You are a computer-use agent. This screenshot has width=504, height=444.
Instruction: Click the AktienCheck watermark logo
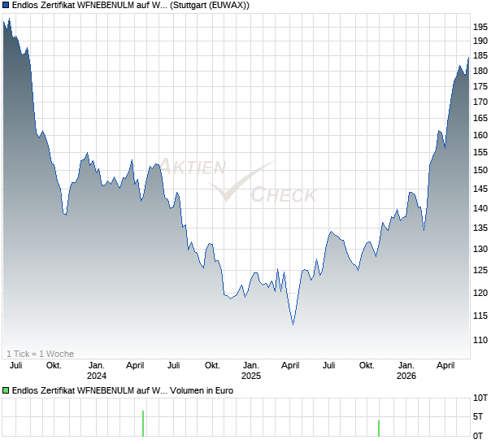point(238,181)
